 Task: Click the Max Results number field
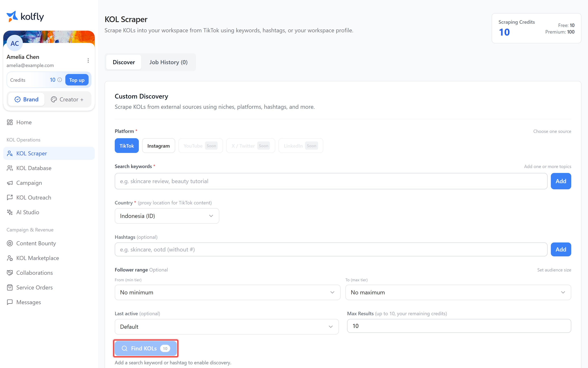point(459,326)
